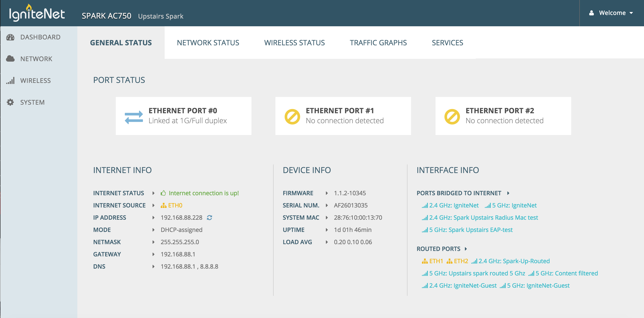This screenshot has width=644, height=318.
Task: Click the Ethernet Port #0 status card
Action: [183, 116]
